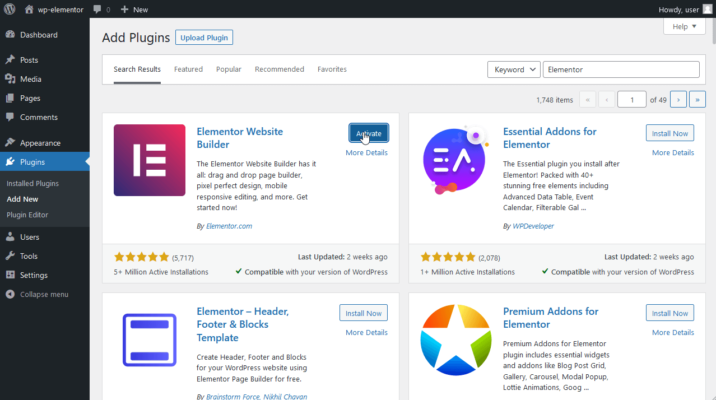Click the Elementor Website Builder thumbnail

[149, 160]
